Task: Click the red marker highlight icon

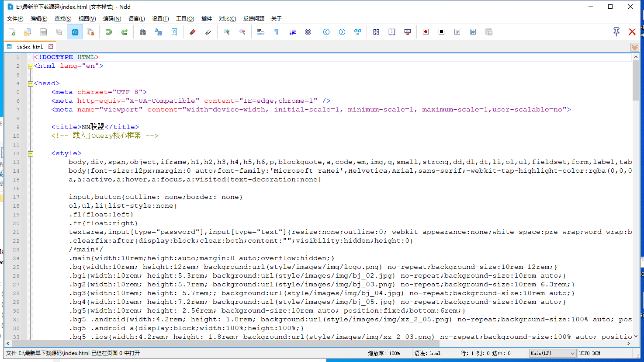Action: 193,32
